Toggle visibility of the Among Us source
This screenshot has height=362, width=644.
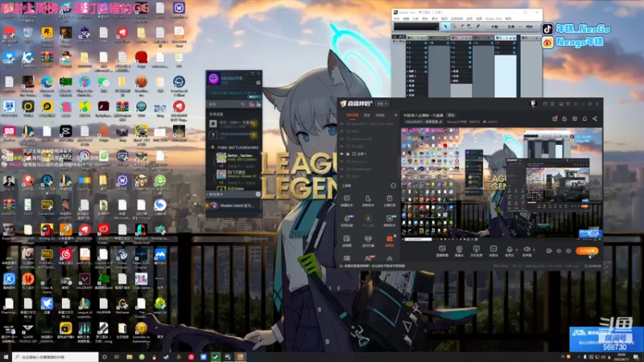[342, 162]
